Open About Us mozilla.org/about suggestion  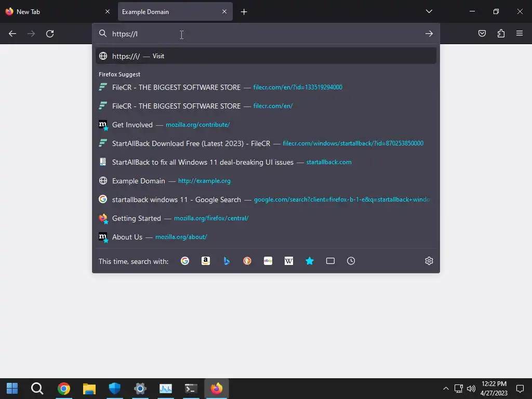[x=265, y=237]
